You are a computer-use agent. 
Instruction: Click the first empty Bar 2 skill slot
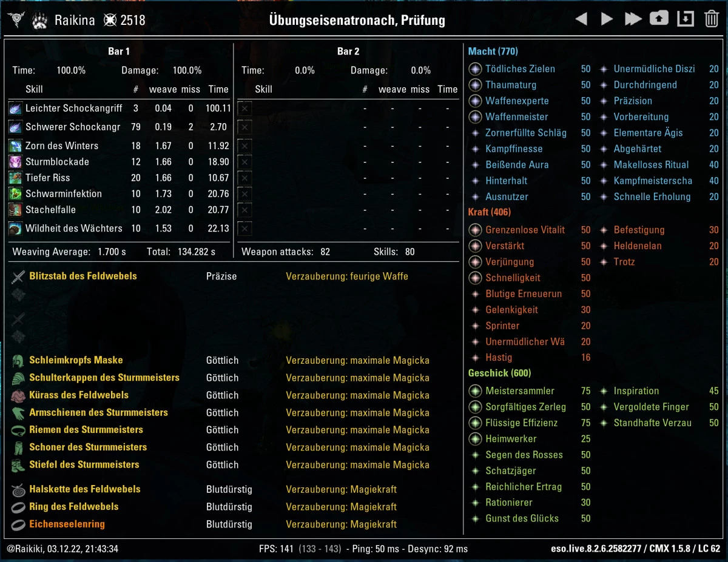[x=244, y=109]
